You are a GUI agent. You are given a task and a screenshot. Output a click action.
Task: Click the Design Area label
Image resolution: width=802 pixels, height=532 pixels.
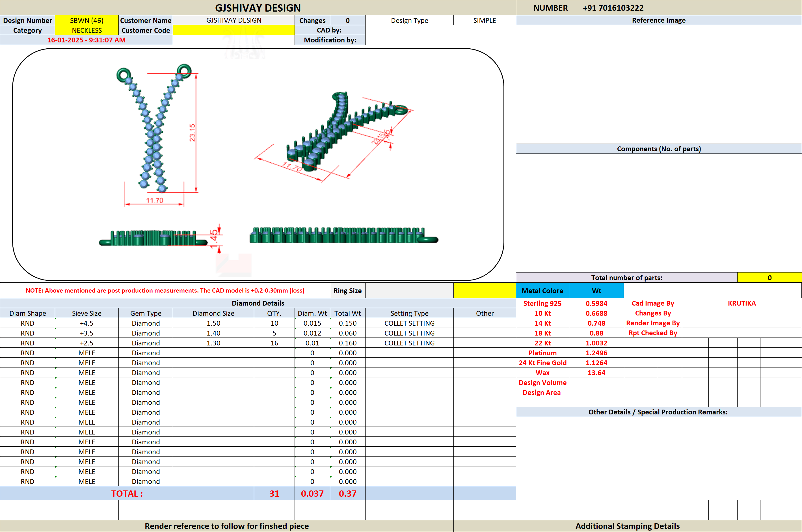541,392
